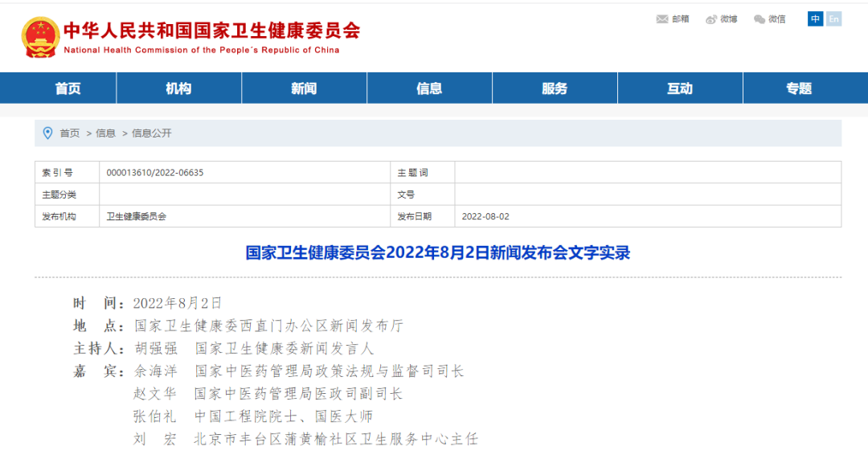The image size is (868, 459).
Task: Open the 互动 navigation menu
Action: coord(680,88)
